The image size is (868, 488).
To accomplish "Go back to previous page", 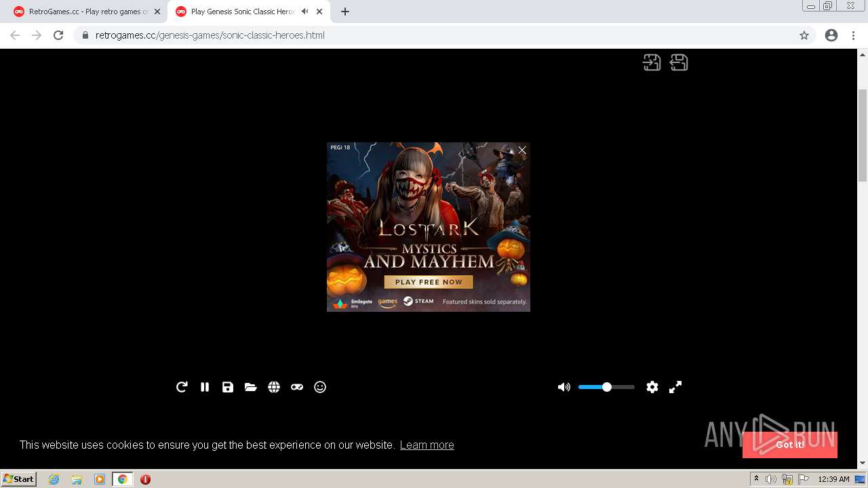I will [15, 35].
